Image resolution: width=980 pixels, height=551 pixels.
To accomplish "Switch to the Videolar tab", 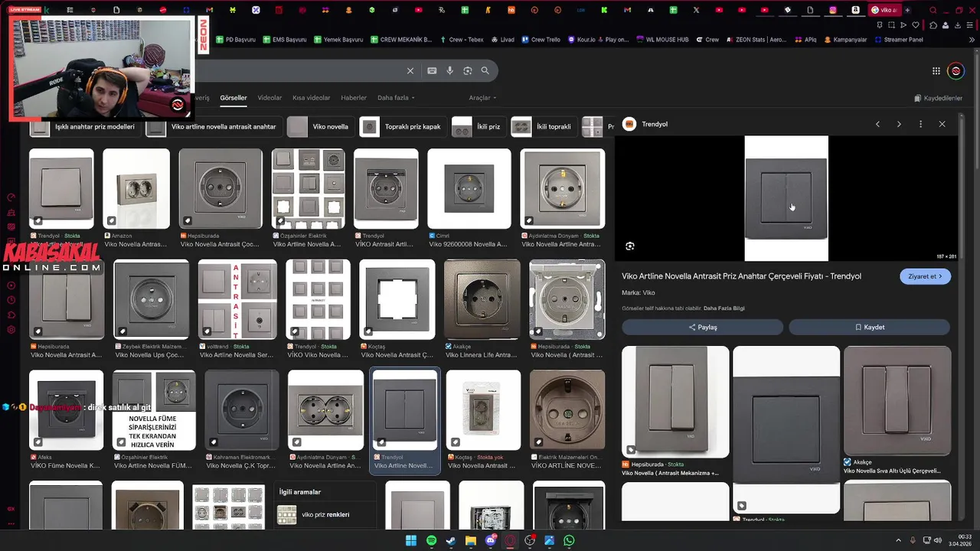I will [269, 98].
